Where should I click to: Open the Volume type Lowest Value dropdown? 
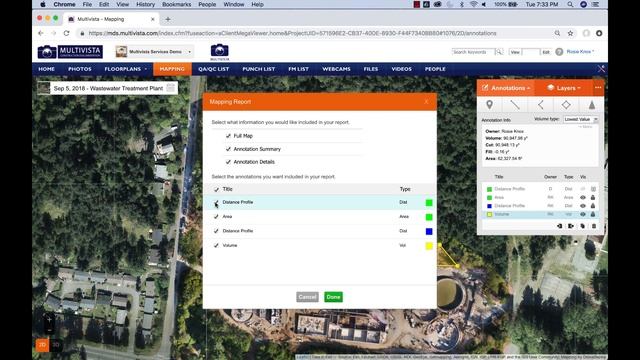point(580,119)
